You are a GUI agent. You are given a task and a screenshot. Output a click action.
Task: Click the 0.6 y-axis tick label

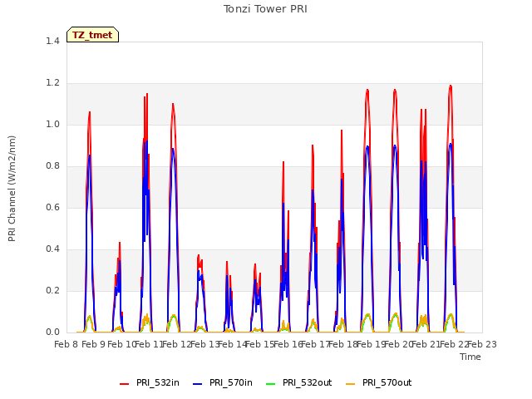tap(52, 207)
